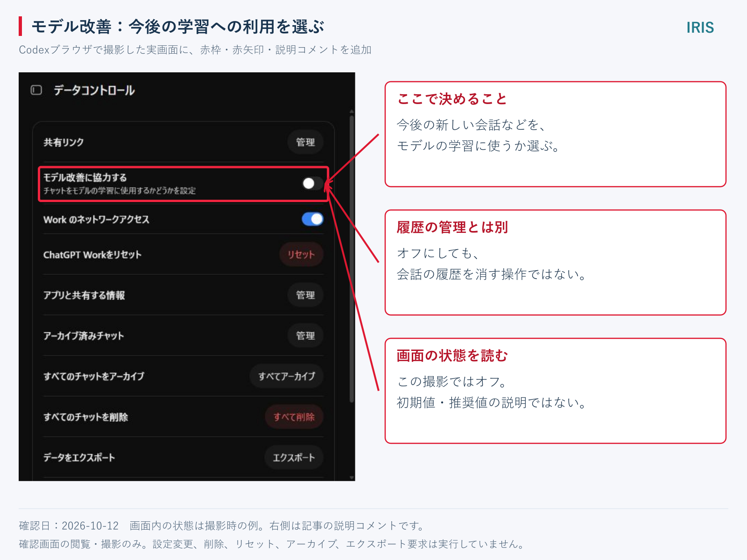Click the 履歴の管理とは別 comment box
Image resolution: width=747 pixels, height=560 pixels.
(x=556, y=263)
